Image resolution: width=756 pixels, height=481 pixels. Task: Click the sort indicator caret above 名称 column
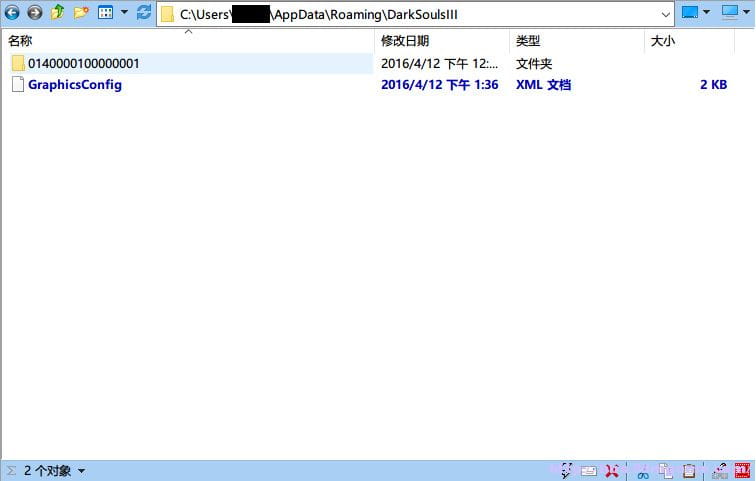189,31
